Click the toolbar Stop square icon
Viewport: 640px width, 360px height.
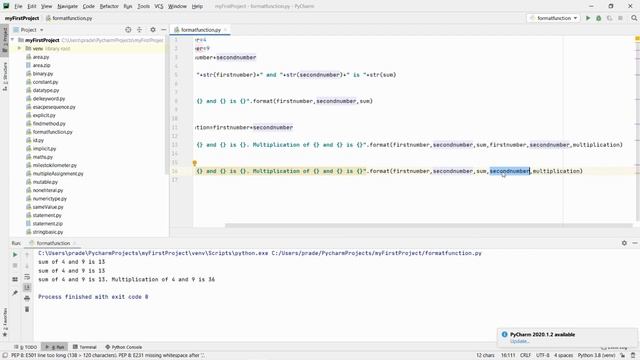[x=620, y=18]
